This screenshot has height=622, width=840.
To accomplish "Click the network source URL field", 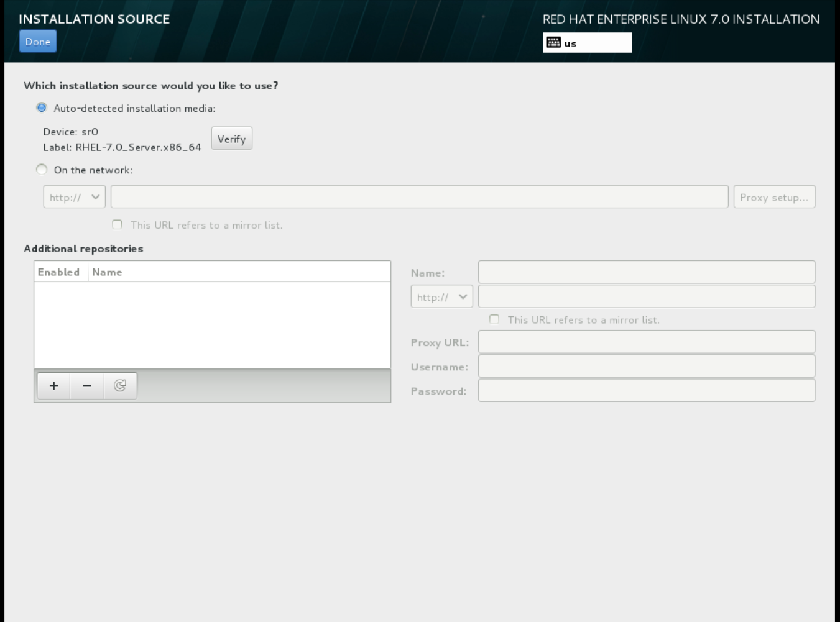I will point(420,197).
